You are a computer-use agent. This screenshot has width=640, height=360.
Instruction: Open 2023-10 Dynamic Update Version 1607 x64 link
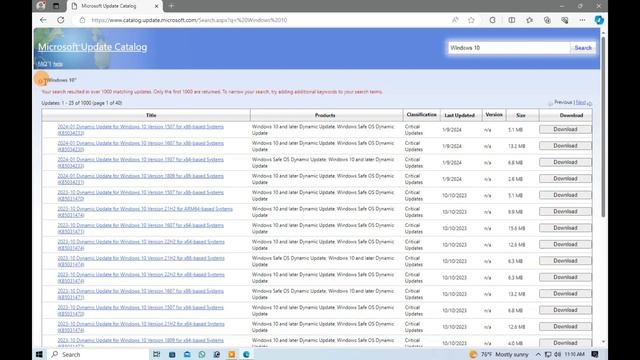point(140,228)
